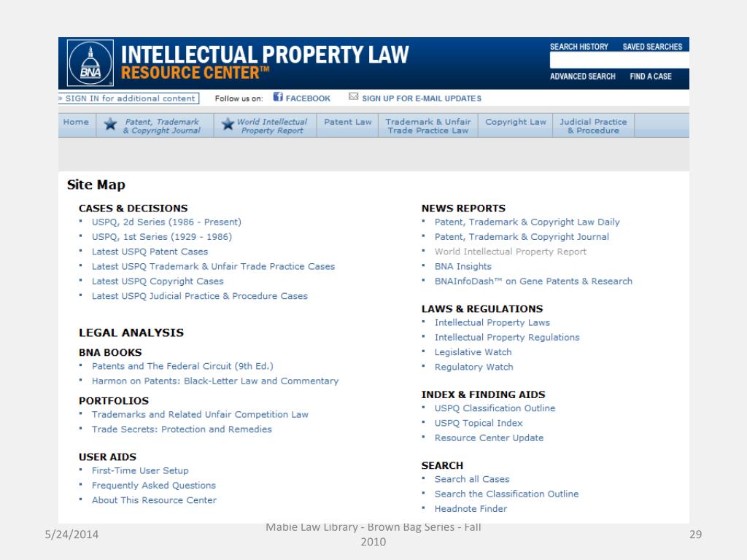Click the Site Map heading
This screenshot has width=747, height=560.
(x=96, y=184)
